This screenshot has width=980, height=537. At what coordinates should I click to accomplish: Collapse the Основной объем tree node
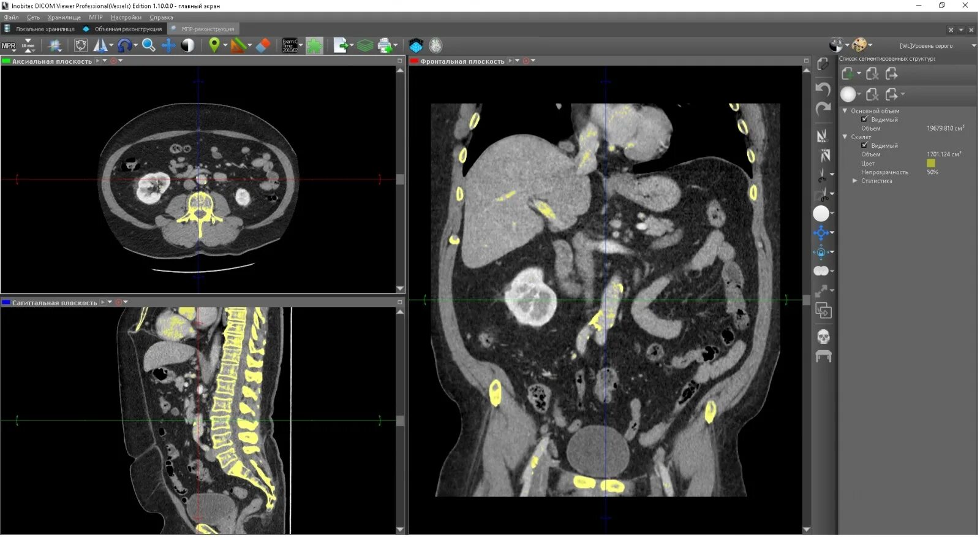click(845, 111)
